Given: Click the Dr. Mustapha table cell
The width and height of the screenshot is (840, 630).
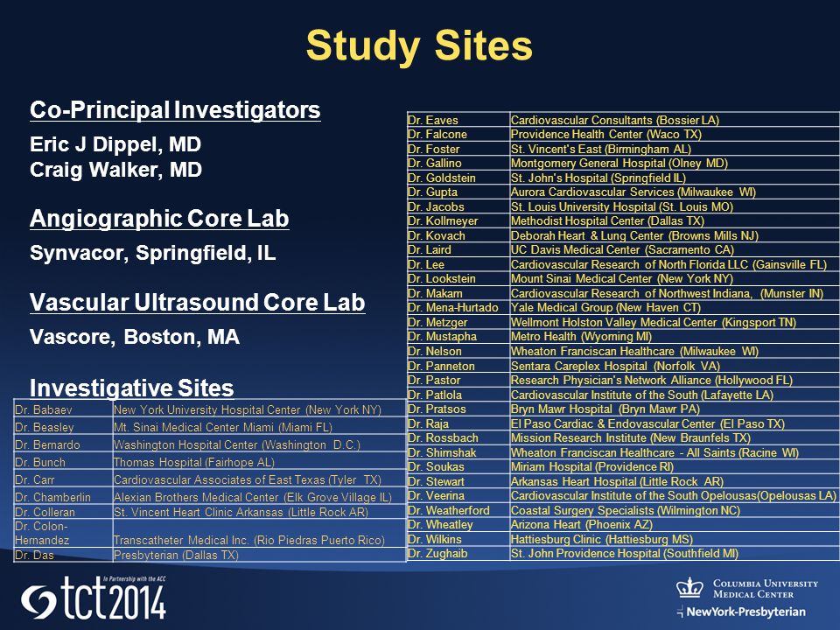Looking at the screenshot, I should [x=458, y=337].
